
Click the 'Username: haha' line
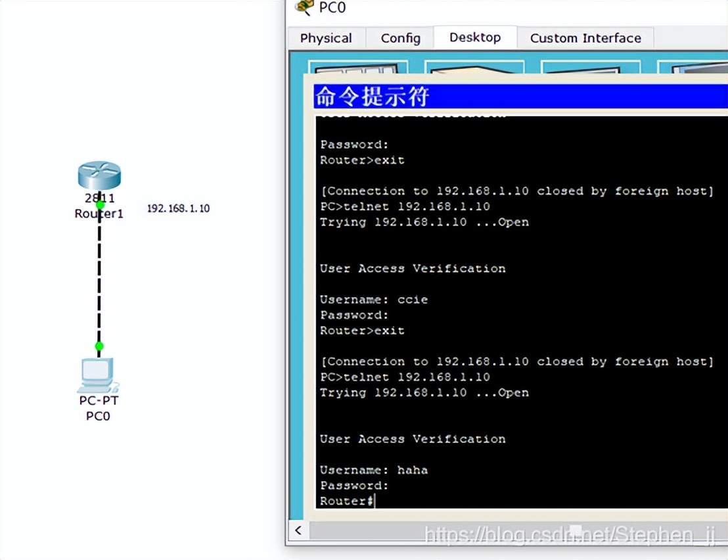click(x=374, y=470)
